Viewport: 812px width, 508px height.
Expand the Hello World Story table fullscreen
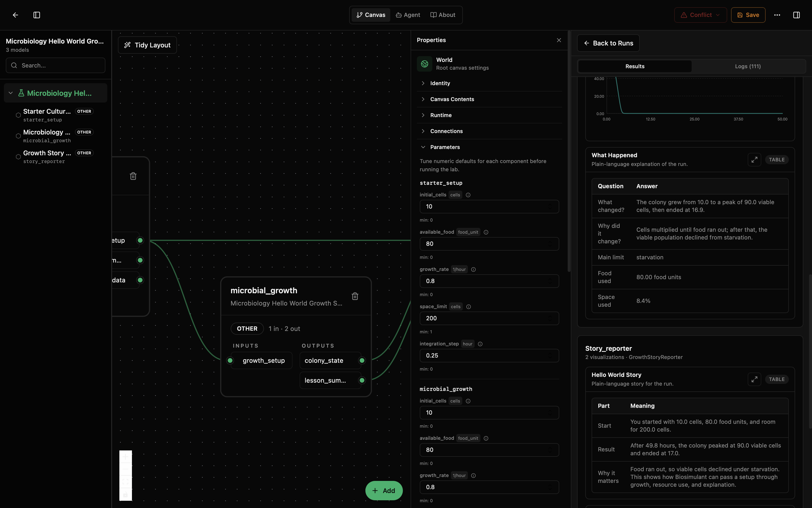click(x=754, y=379)
